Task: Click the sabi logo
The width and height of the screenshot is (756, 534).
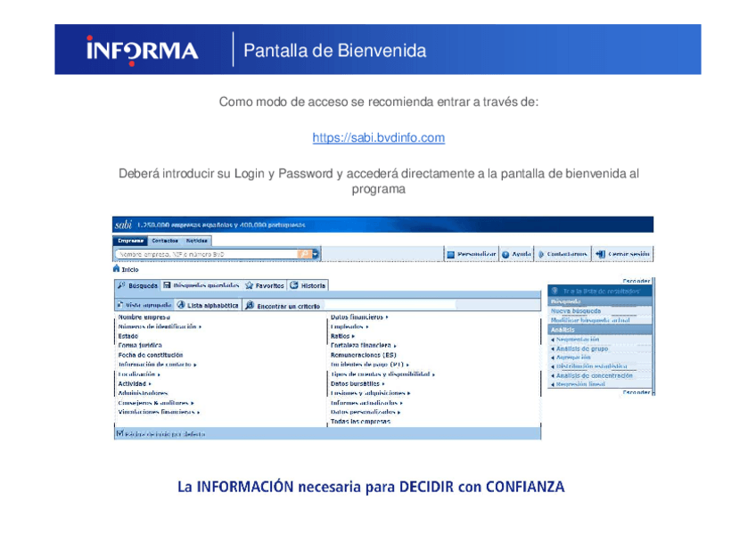Action: point(123,225)
